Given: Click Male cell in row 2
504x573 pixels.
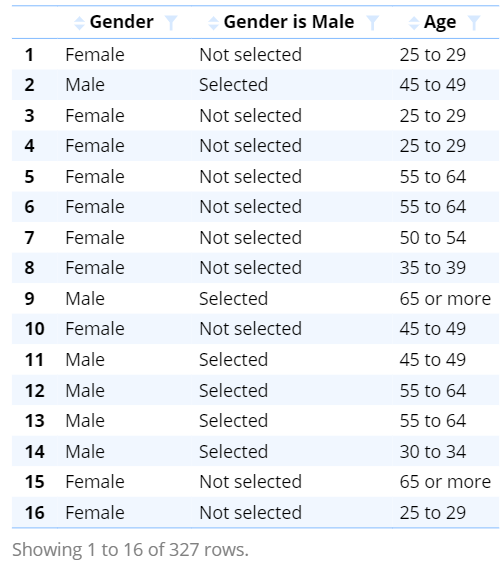Looking at the screenshot, I should tap(85, 85).
